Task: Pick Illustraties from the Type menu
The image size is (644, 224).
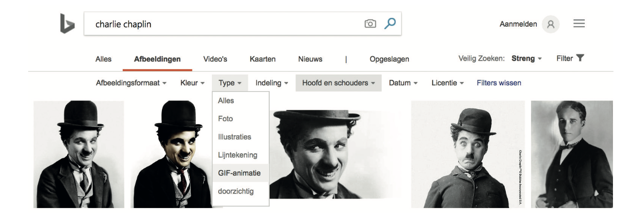Action: (x=241, y=137)
